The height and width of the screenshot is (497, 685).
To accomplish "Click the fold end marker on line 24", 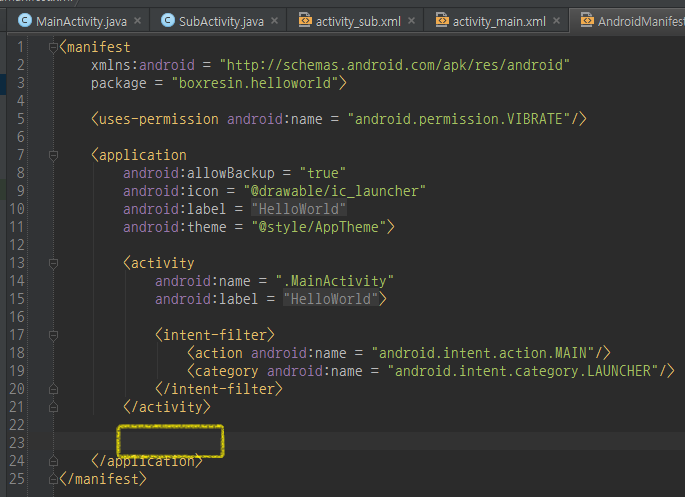I will (53, 461).
